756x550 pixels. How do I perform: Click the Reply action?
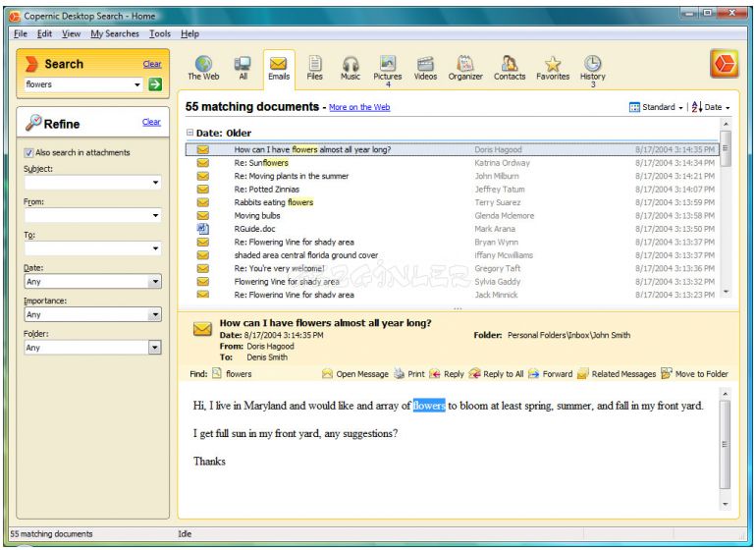447,374
